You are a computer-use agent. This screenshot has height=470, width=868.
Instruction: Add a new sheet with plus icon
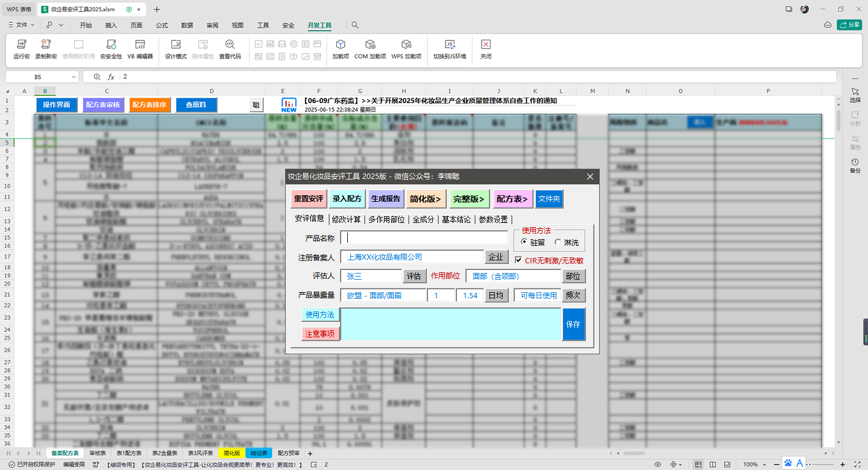point(310,453)
